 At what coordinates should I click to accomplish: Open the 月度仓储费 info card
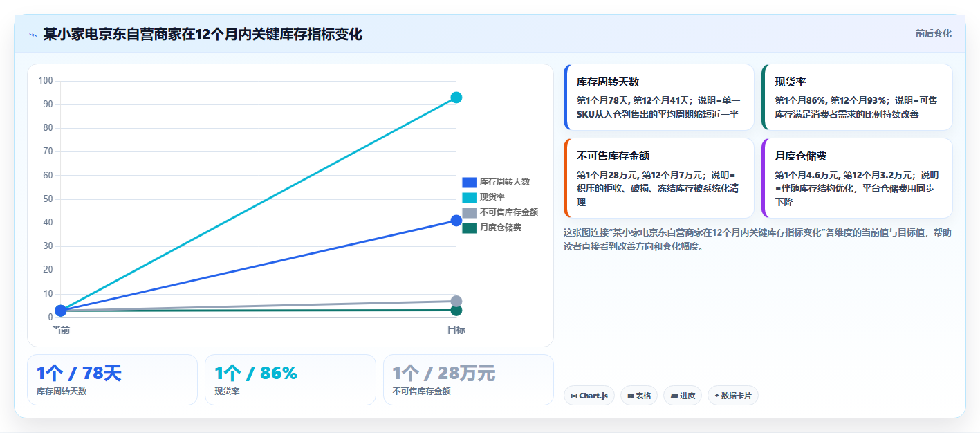(857, 178)
